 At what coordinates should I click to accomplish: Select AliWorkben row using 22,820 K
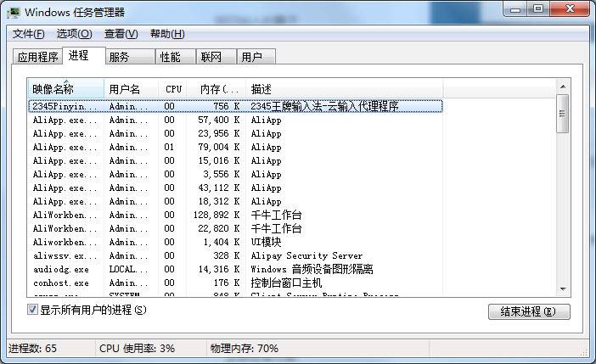point(236,228)
